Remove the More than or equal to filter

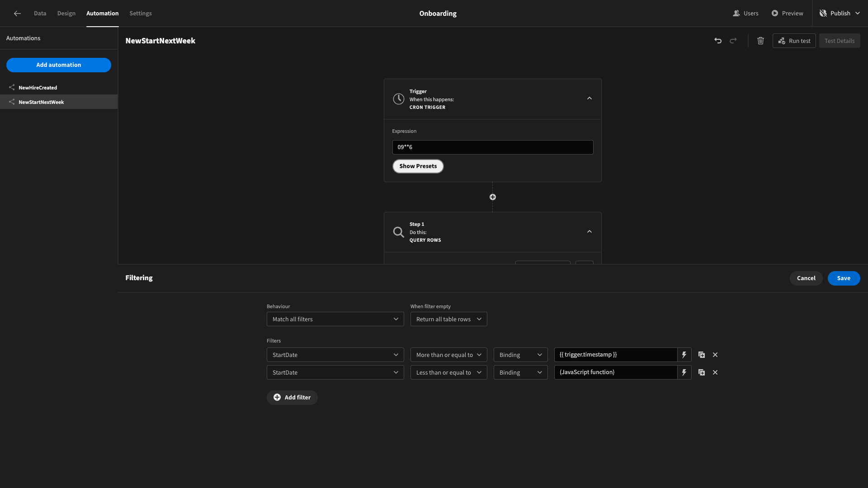point(715,355)
